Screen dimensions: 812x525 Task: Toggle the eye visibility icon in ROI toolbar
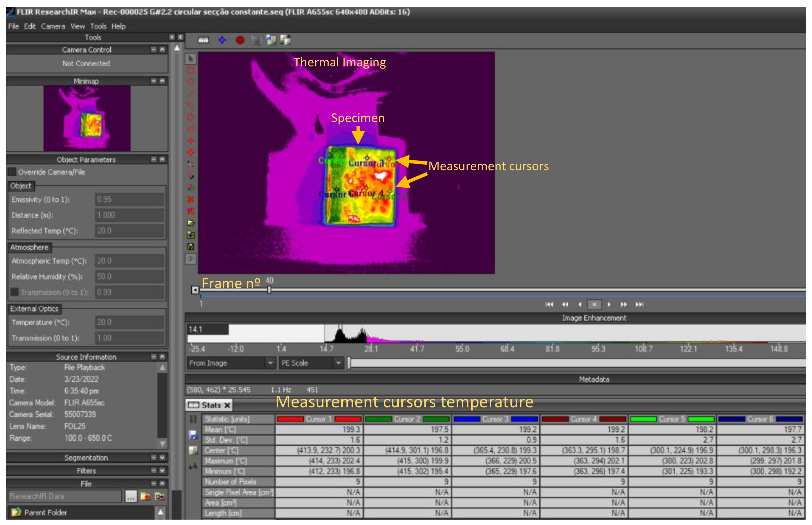(191, 259)
